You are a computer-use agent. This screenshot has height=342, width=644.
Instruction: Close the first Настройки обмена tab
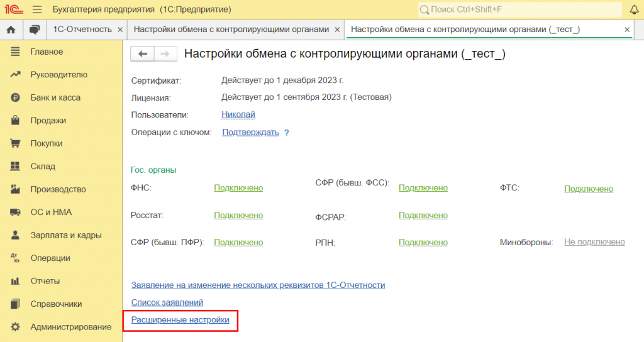coord(337,30)
